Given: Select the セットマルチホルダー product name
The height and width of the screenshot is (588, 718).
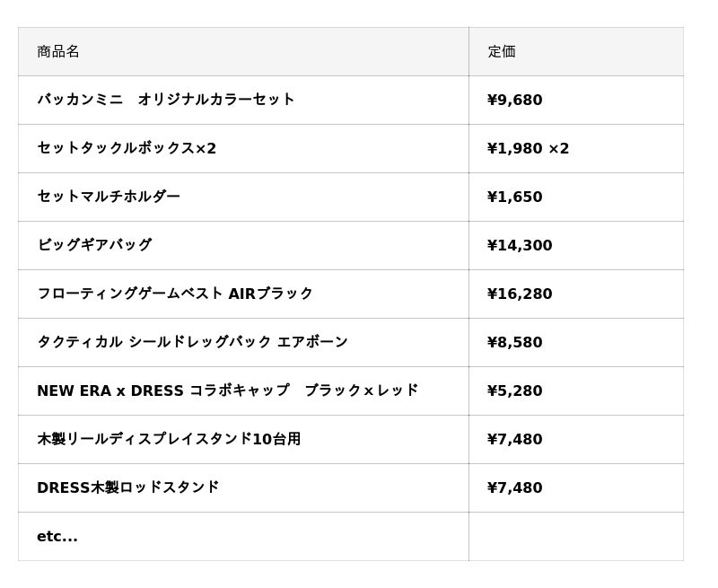Looking at the screenshot, I should [109, 197].
